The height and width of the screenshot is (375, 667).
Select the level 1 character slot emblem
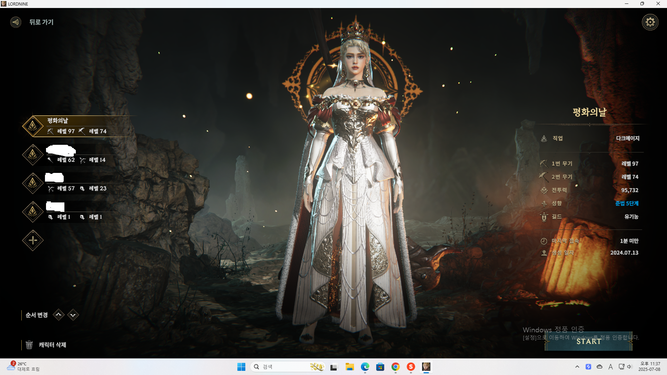[x=33, y=211]
